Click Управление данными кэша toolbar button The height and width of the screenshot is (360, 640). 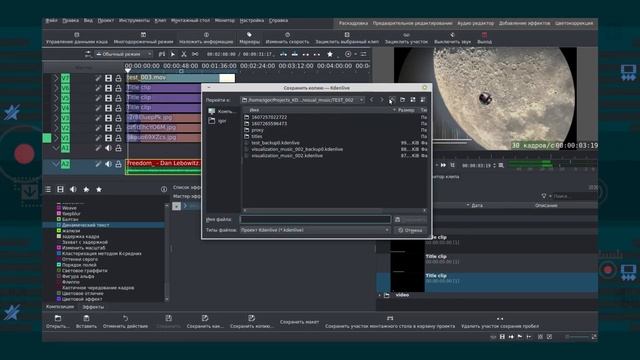point(77,38)
